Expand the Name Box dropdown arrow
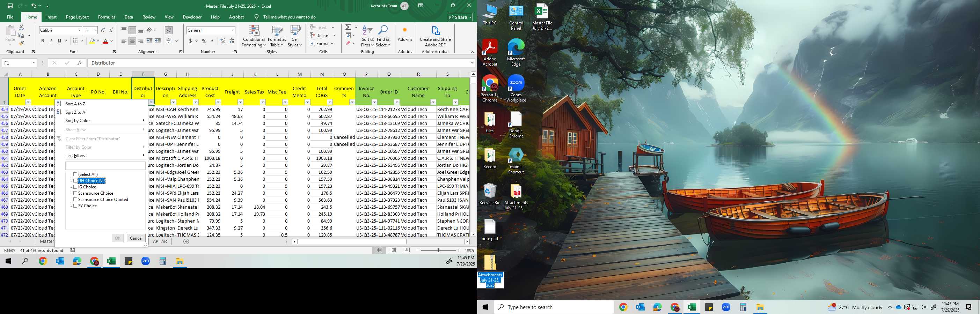 (34, 63)
